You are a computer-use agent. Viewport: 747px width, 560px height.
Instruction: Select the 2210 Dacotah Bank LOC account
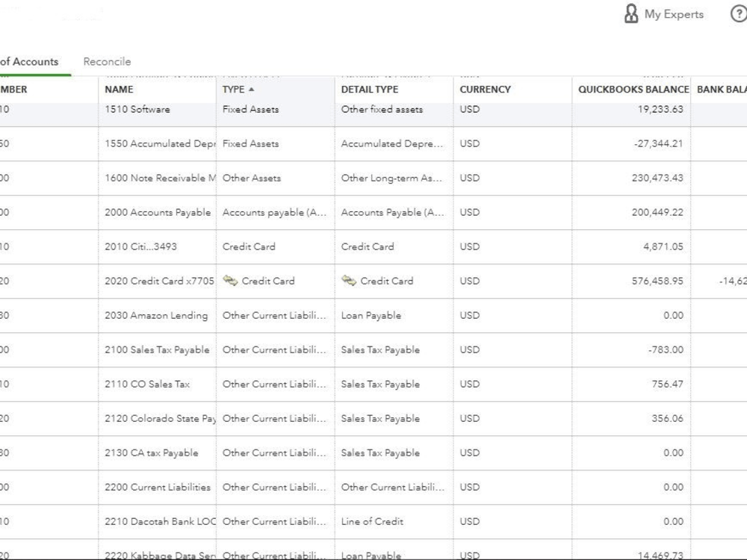[160, 521]
